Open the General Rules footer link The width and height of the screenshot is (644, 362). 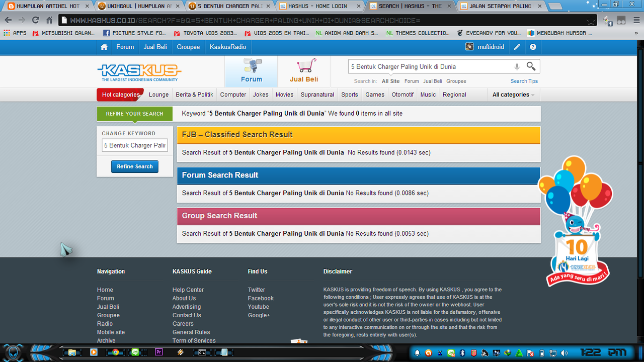coord(191,332)
